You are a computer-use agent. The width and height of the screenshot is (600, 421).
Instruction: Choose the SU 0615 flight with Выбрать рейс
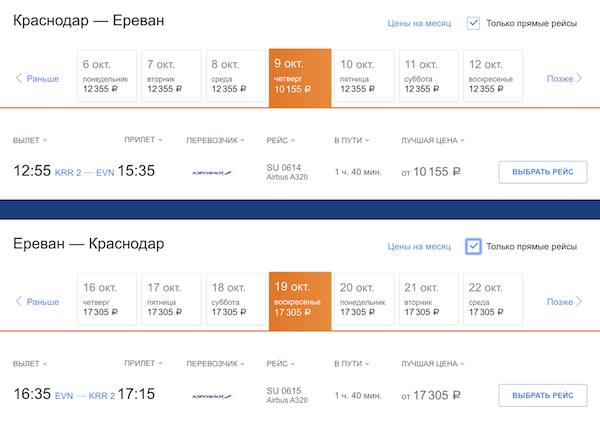pos(542,396)
